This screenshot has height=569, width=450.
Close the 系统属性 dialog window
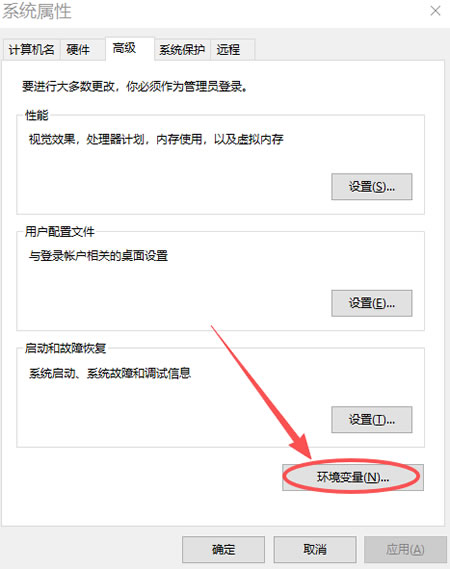(x=435, y=11)
